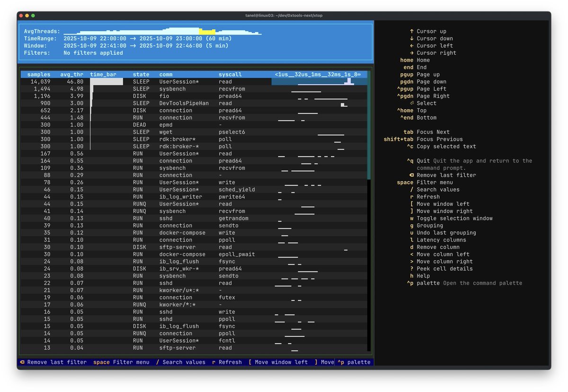The height and width of the screenshot is (392, 568).
Task: Click the TimeRange line in the header
Action: pos(128,39)
